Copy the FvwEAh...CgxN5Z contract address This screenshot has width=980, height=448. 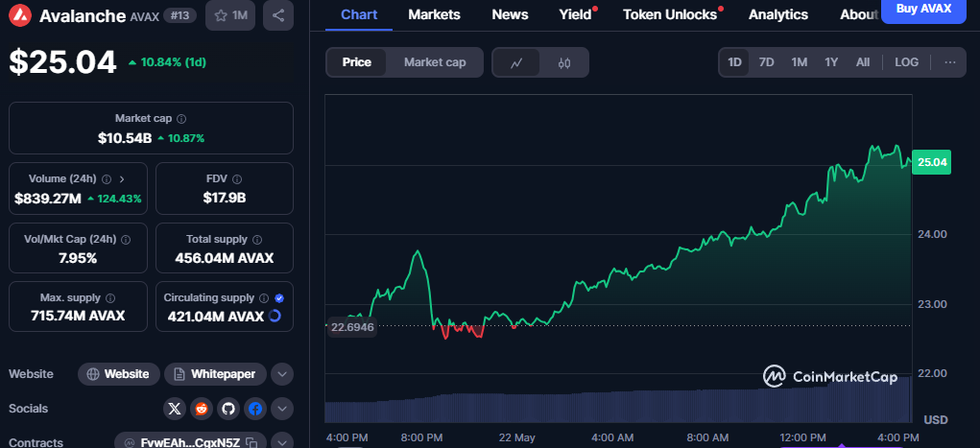(x=251, y=443)
